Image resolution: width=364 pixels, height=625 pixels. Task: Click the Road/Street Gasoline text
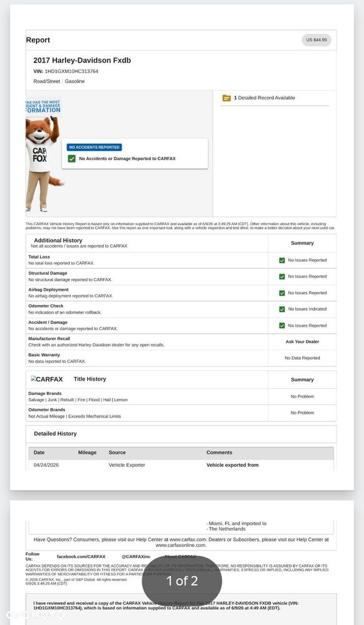pyautogui.click(x=59, y=81)
